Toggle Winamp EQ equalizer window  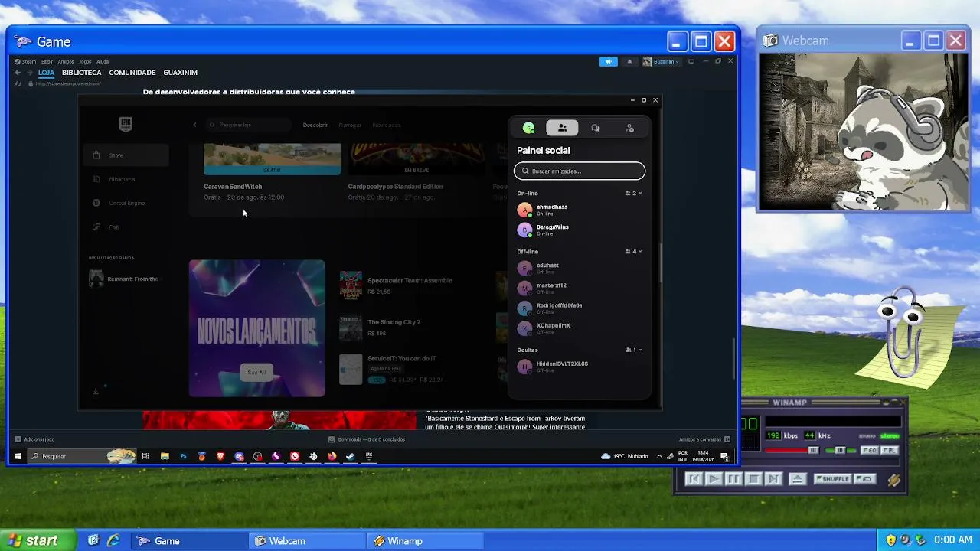(870, 451)
